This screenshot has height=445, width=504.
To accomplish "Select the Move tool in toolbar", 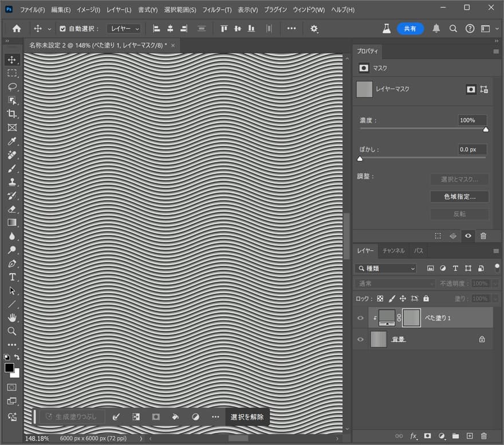I will (x=12, y=60).
